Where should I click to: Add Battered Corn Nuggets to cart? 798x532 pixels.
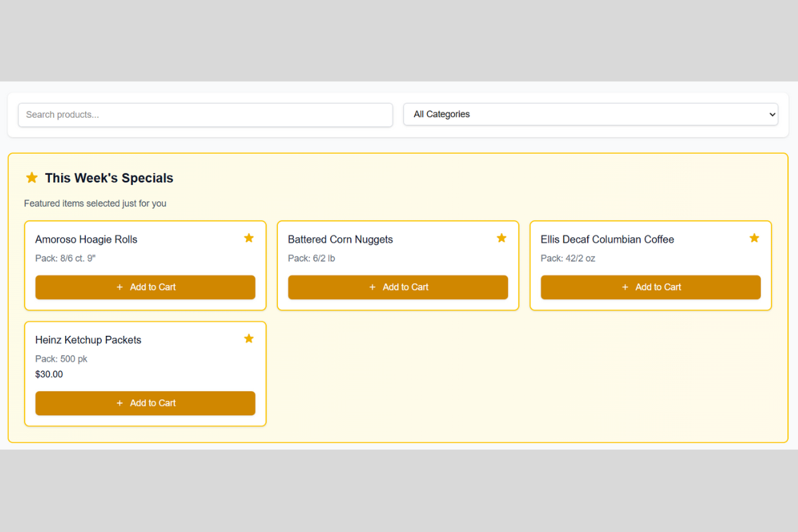pyautogui.click(x=398, y=287)
